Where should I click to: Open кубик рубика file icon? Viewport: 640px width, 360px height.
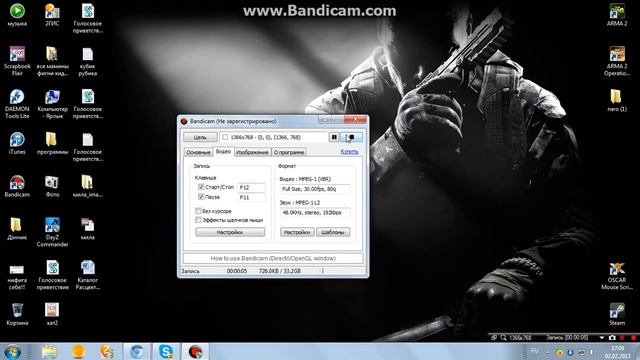pos(88,61)
